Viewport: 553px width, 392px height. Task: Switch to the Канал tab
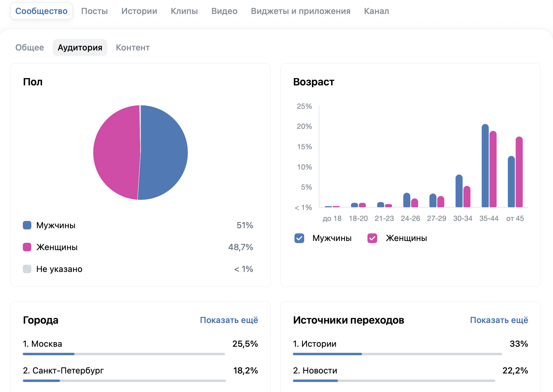pos(376,11)
